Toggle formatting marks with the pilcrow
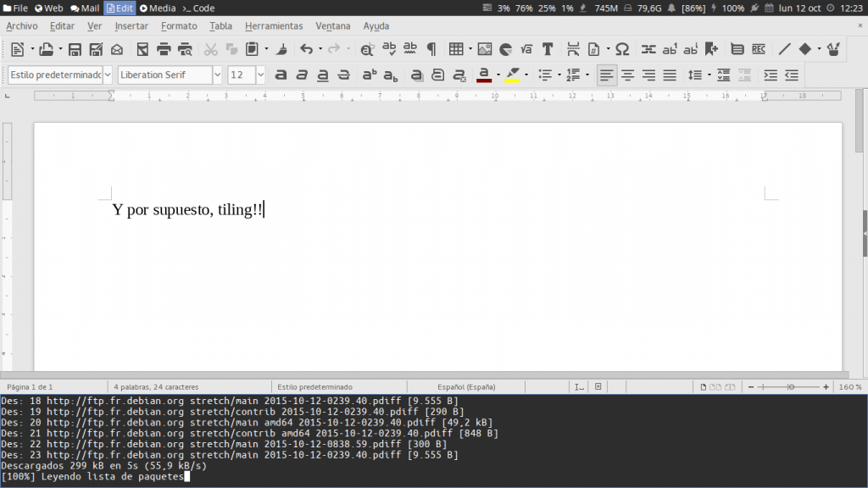 pos(431,49)
